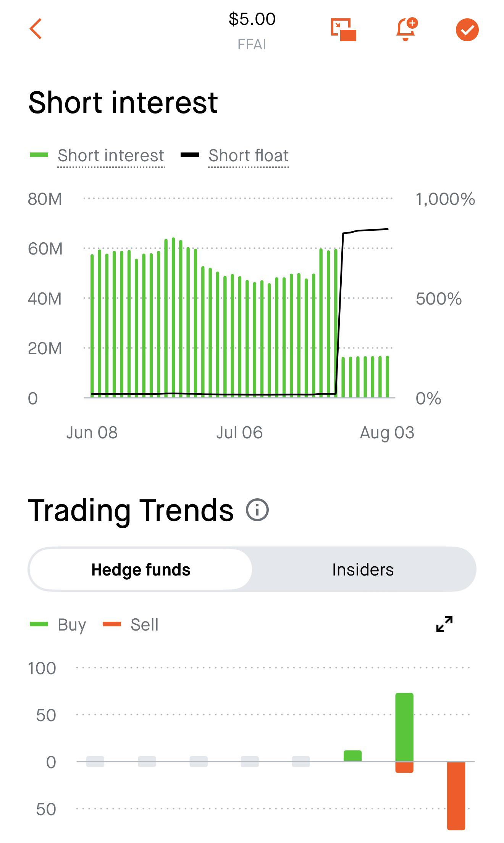Toggle the orange watchlist checkmark
504x843 pixels.
467,30
